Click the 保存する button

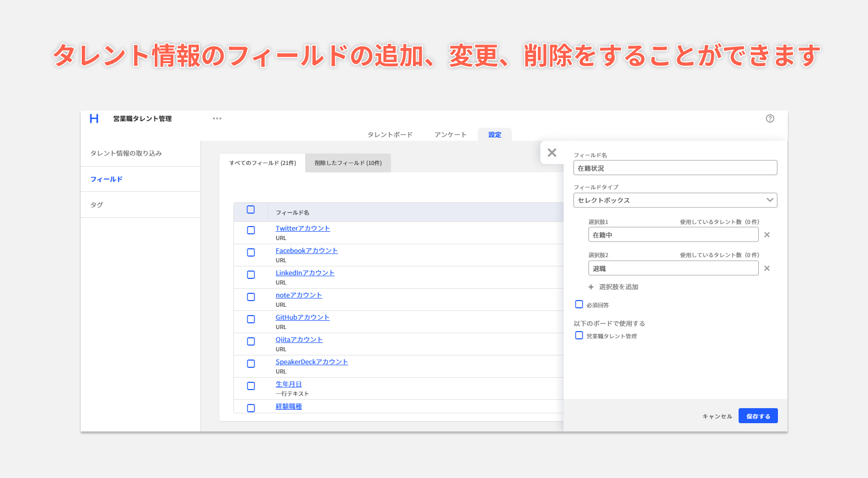(x=758, y=416)
